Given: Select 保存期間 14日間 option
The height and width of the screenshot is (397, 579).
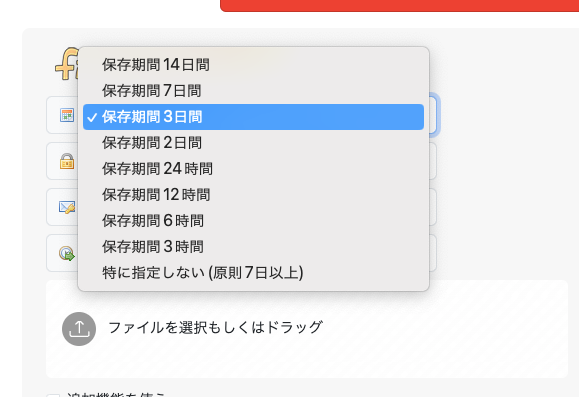Looking at the screenshot, I should (253, 65).
